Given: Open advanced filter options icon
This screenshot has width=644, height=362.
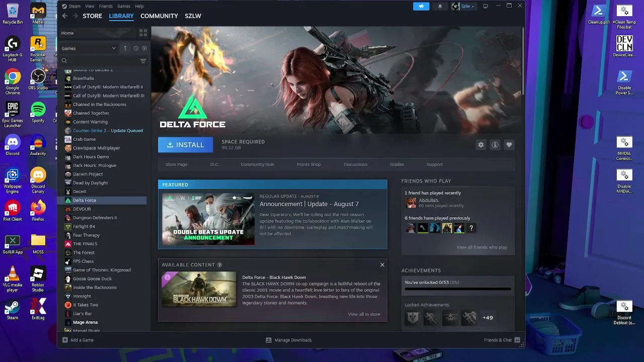Looking at the screenshot, I should 143,61.
